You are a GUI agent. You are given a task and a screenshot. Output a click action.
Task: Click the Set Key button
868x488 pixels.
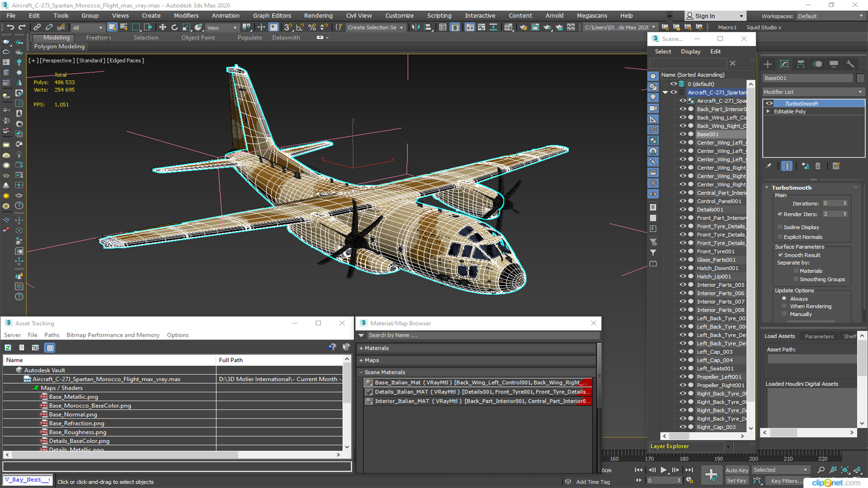tap(736, 481)
